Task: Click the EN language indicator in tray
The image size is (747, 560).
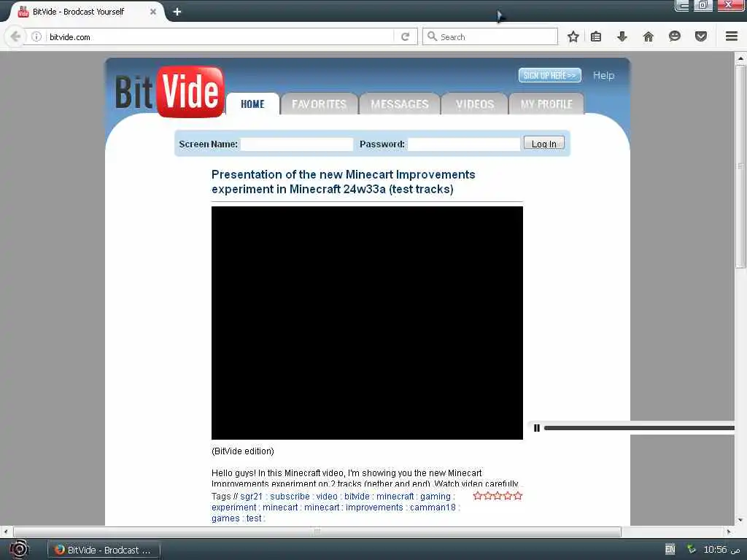Action: click(670, 549)
